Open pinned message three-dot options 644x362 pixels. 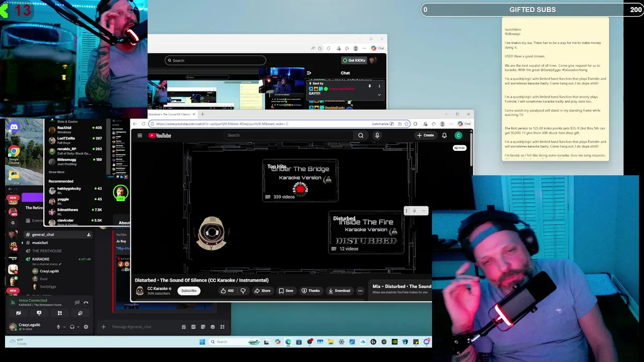(x=379, y=86)
